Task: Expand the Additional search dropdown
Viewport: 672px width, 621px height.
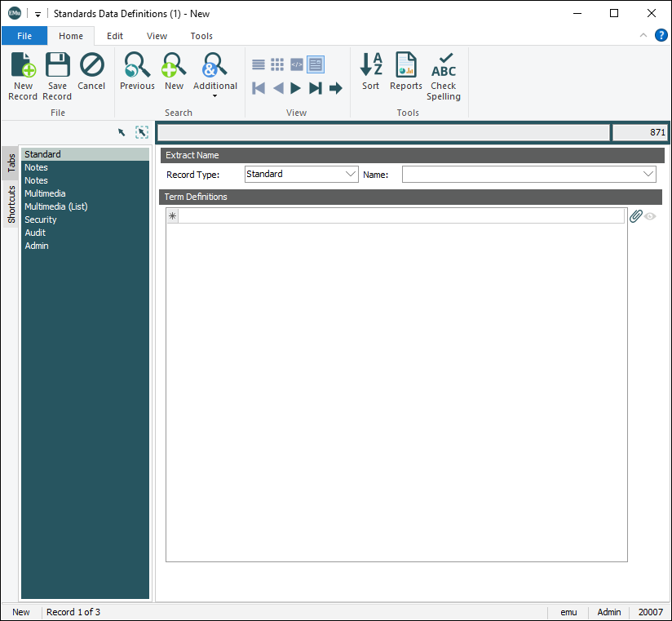Action: [x=215, y=95]
